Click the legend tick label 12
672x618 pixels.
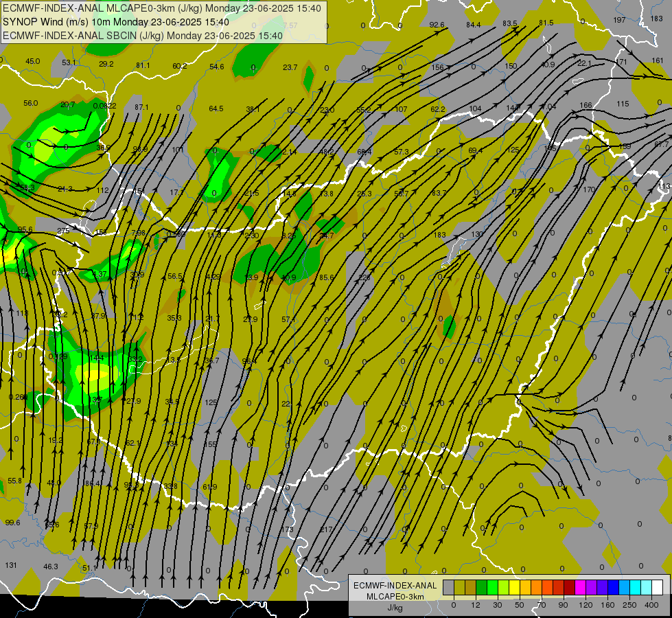pyautogui.click(x=475, y=605)
